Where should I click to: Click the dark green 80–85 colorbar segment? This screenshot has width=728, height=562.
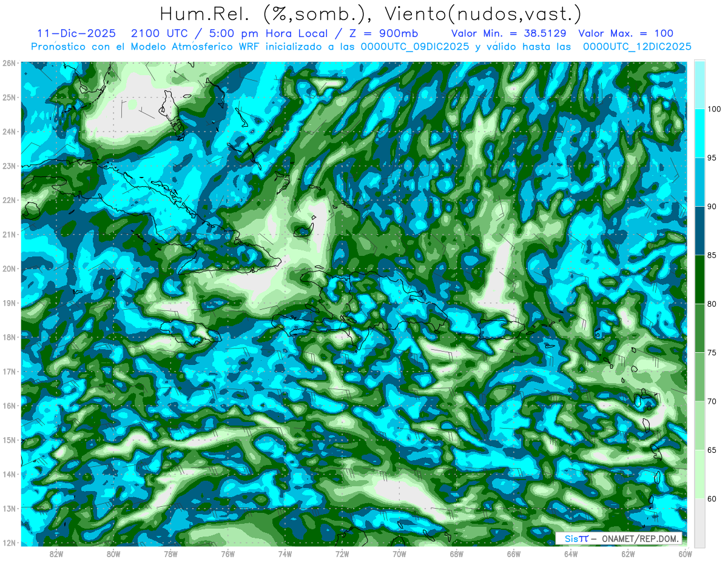[x=699, y=279]
